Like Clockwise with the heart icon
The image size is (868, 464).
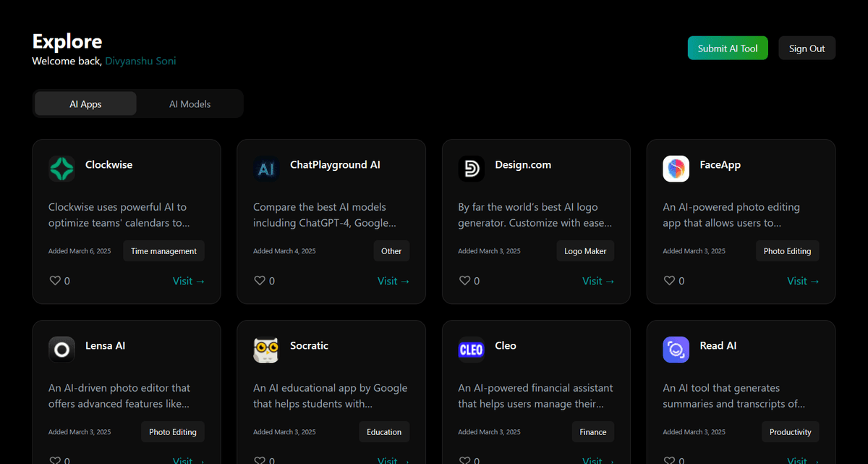pos(55,281)
